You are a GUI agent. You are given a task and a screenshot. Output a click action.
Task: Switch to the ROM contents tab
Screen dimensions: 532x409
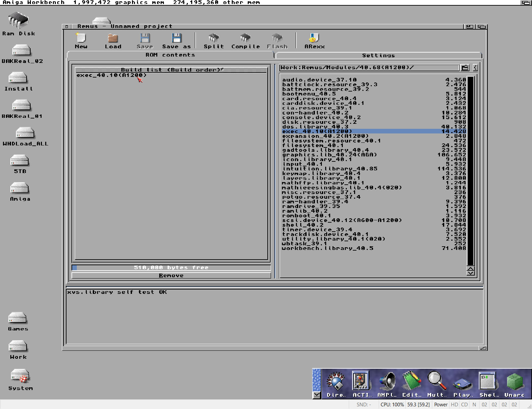tap(170, 55)
